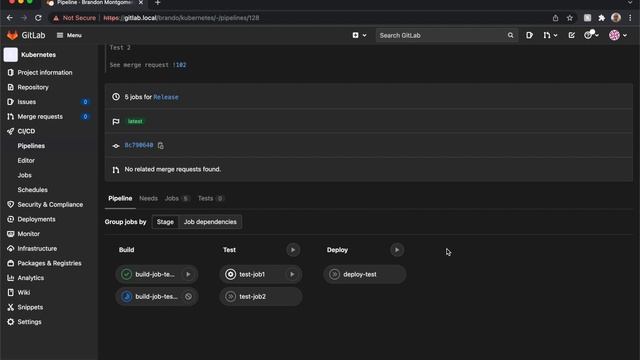Select CI/CD section in sidebar
Screen dimensions: 640x360
point(26,131)
